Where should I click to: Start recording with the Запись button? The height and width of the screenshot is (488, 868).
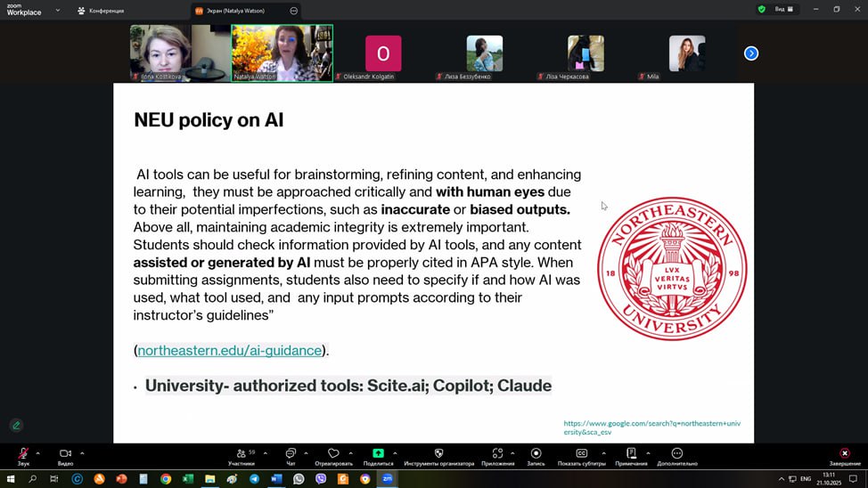coord(536,454)
